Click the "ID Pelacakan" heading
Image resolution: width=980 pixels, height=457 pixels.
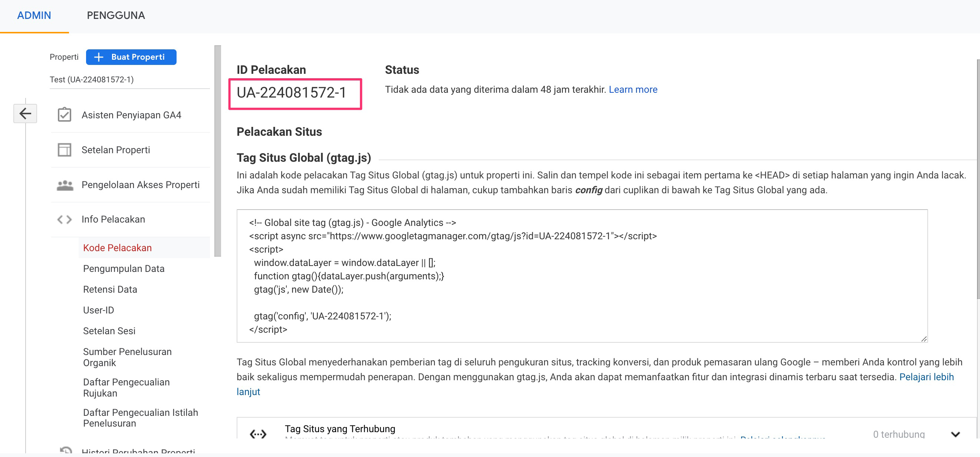pos(271,70)
